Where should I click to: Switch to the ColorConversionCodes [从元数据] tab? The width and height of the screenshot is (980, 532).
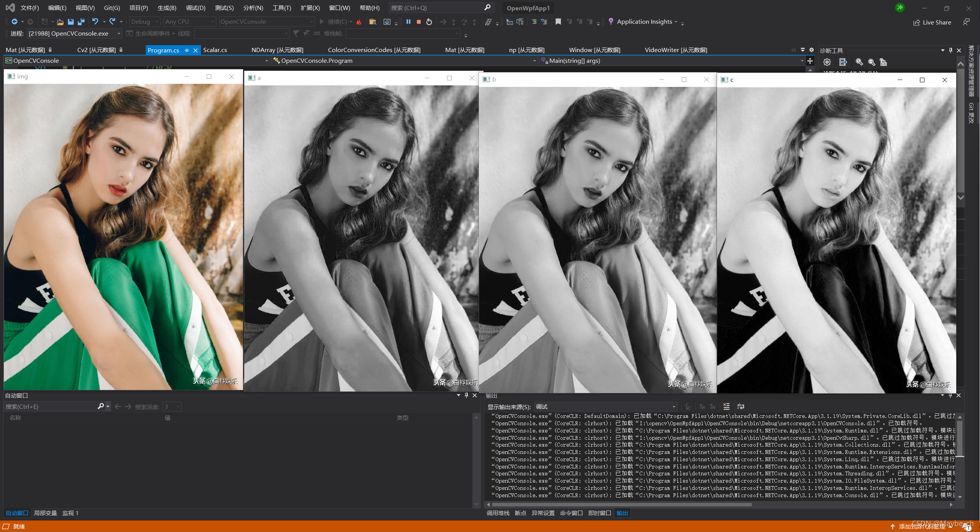click(374, 50)
